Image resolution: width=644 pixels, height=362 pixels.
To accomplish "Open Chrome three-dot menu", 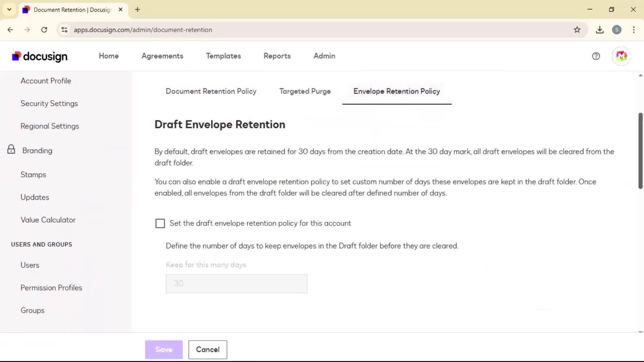I will pos(634,30).
